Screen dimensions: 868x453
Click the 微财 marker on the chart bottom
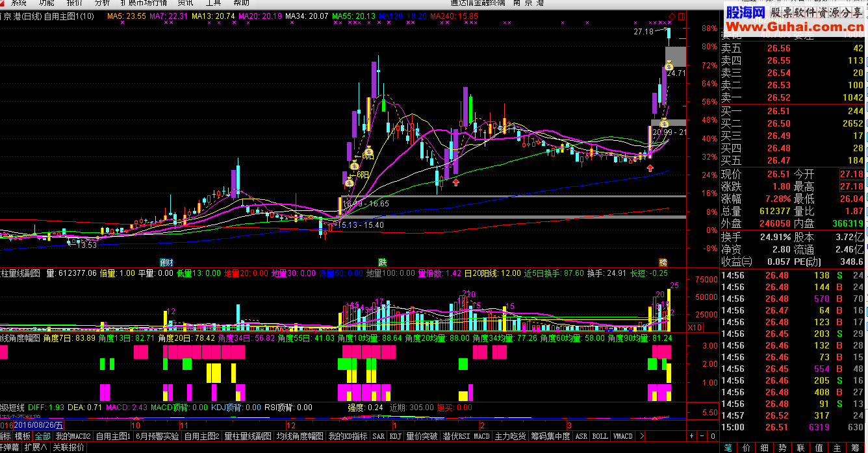(167, 263)
